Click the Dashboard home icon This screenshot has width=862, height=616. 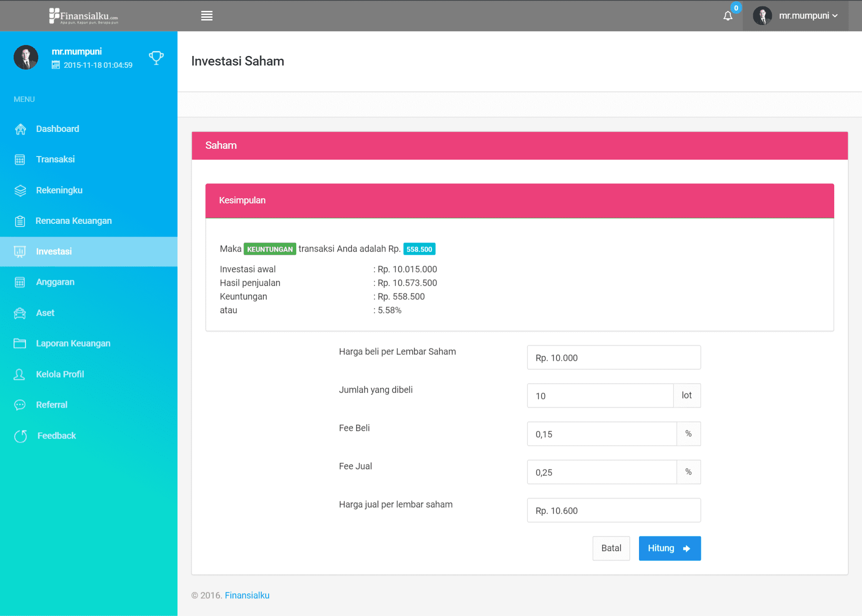click(20, 129)
